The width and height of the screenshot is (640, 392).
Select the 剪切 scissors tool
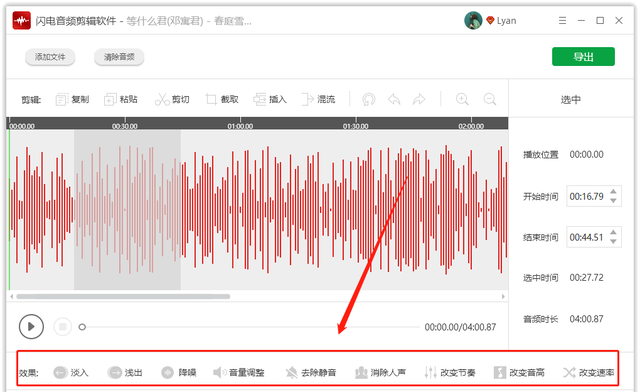172,99
